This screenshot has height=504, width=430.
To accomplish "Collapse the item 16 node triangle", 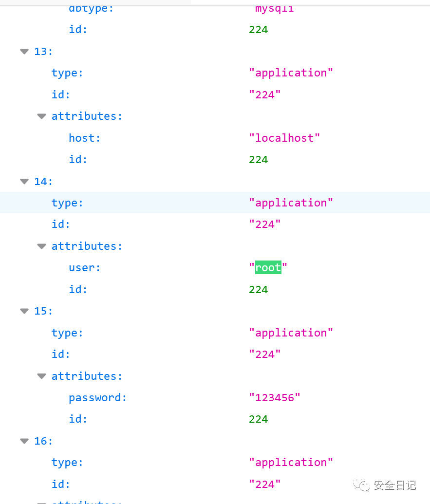I will (24, 441).
